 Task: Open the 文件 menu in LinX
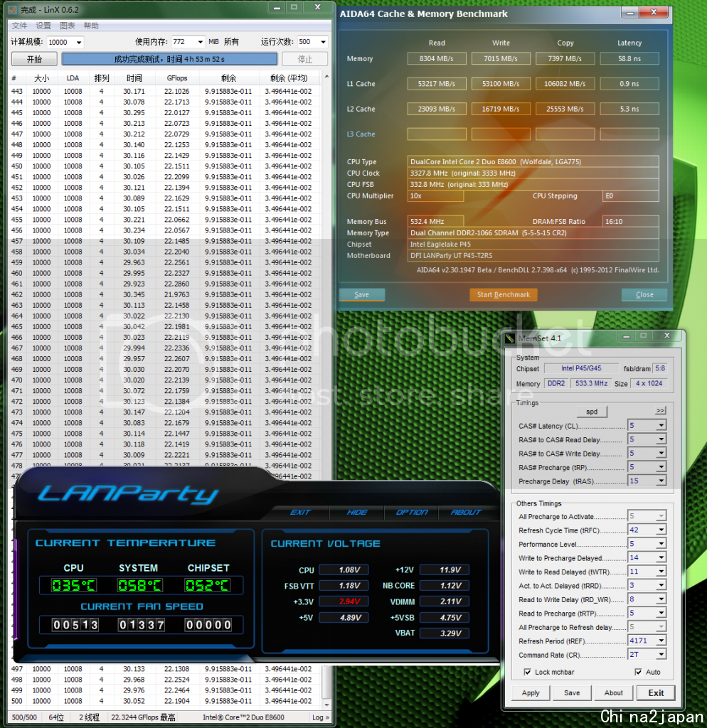pyautogui.click(x=19, y=26)
